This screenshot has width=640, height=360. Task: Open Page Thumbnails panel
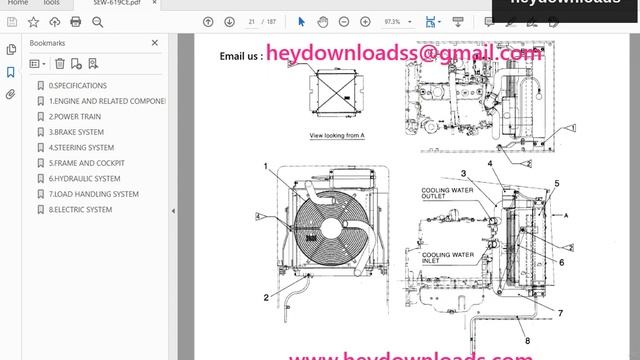[11, 49]
